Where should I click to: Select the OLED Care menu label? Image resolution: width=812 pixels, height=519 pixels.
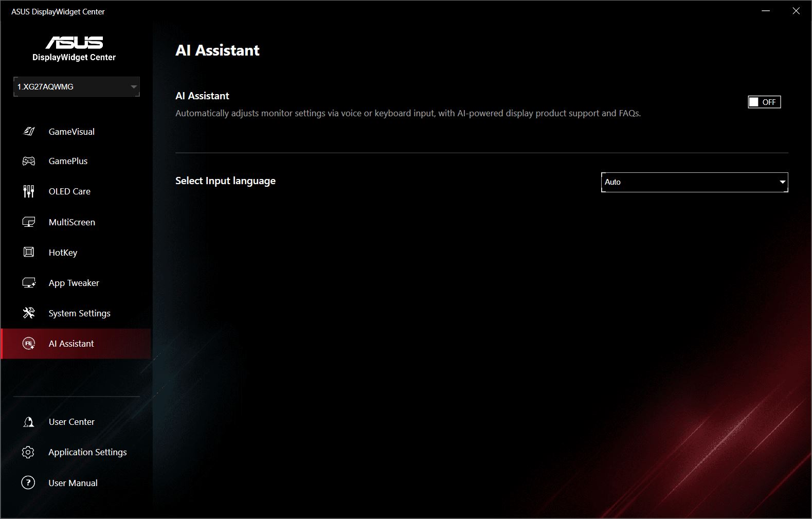[69, 191]
